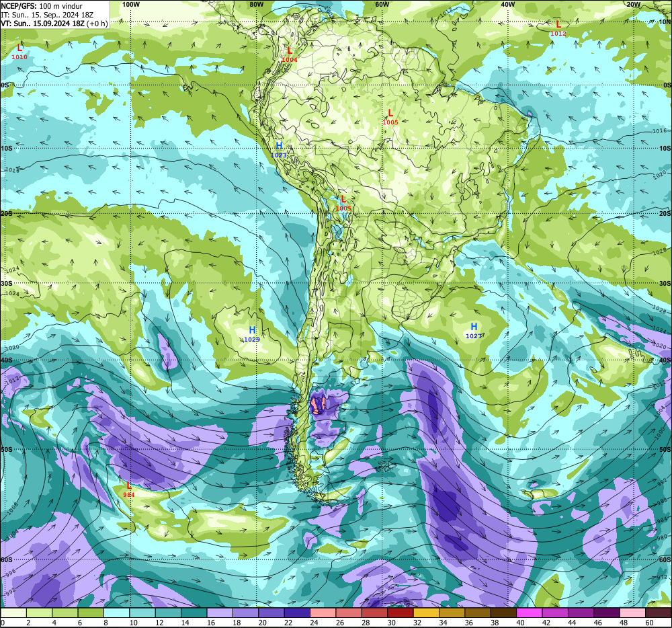
Task: Click the legend value 20
Action: coord(263,623)
